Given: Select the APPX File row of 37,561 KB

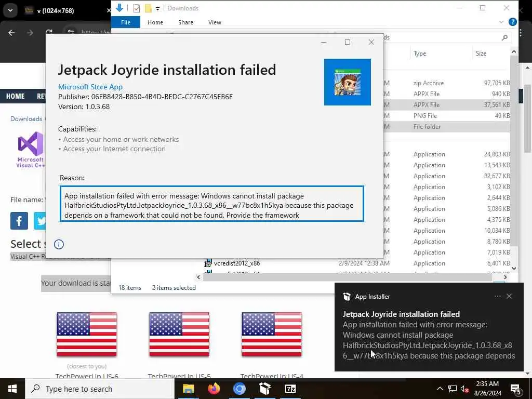Looking at the screenshot, I should pyautogui.click(x=446, y=105).
